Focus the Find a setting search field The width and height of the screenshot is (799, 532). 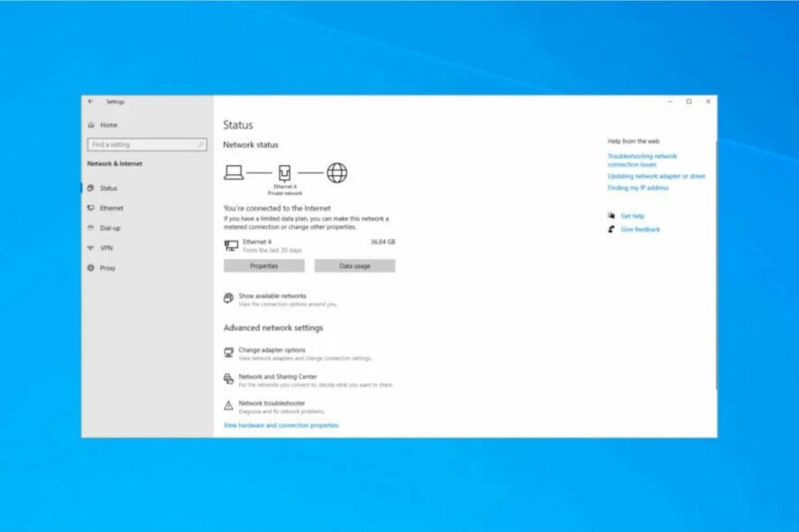[x=147, y=144]
